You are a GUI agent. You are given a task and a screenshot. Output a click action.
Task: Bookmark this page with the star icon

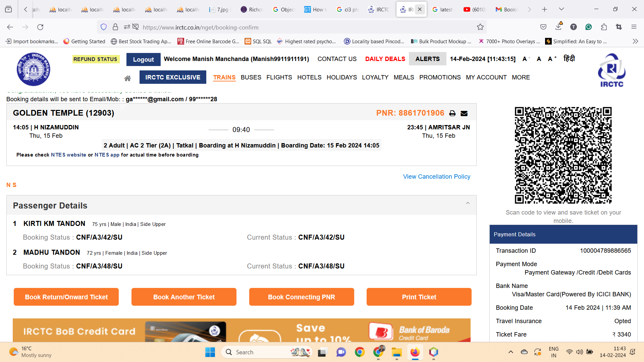click(x=480, y=27)
